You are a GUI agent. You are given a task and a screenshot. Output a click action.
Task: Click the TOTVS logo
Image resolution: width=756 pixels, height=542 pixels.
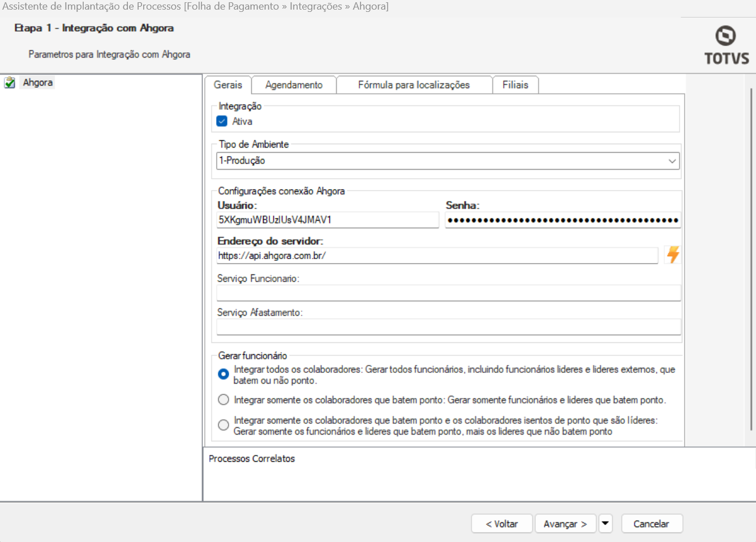click(x=727, y=45)
